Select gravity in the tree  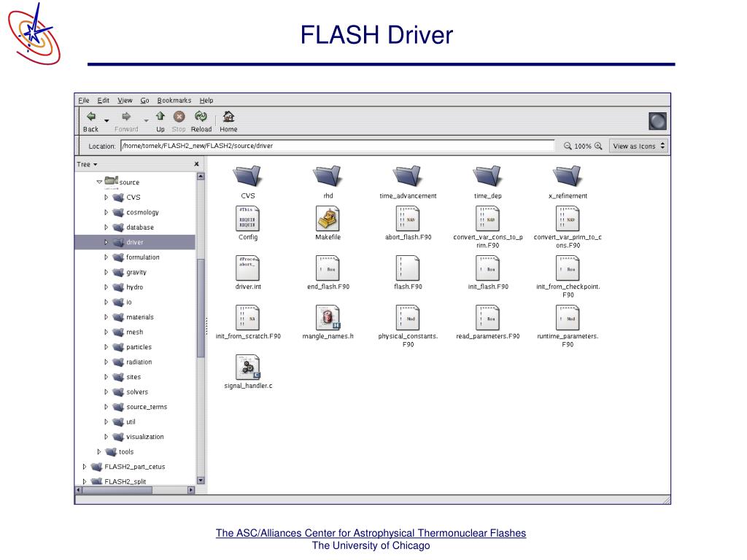[x=136, y=273]
